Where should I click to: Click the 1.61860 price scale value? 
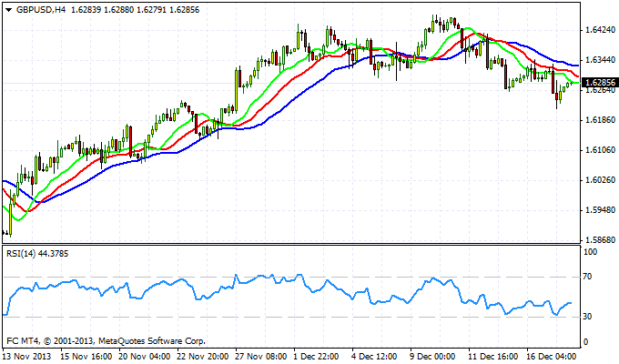pos(601,120)
